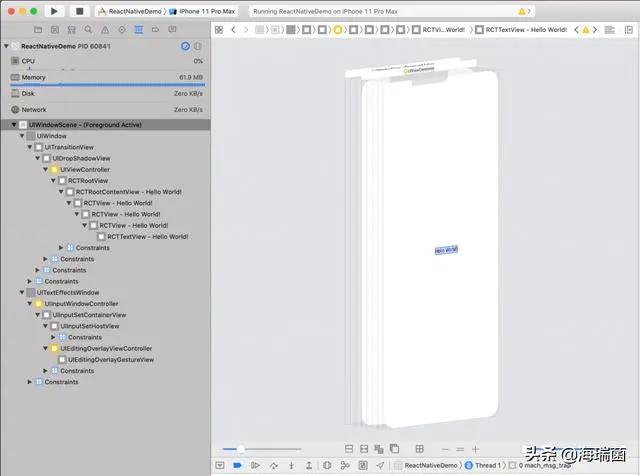Screen dimensions: 640x476
Task: Click the icon right of process view options
Action: pyautogui.click(x=198, y=46)
